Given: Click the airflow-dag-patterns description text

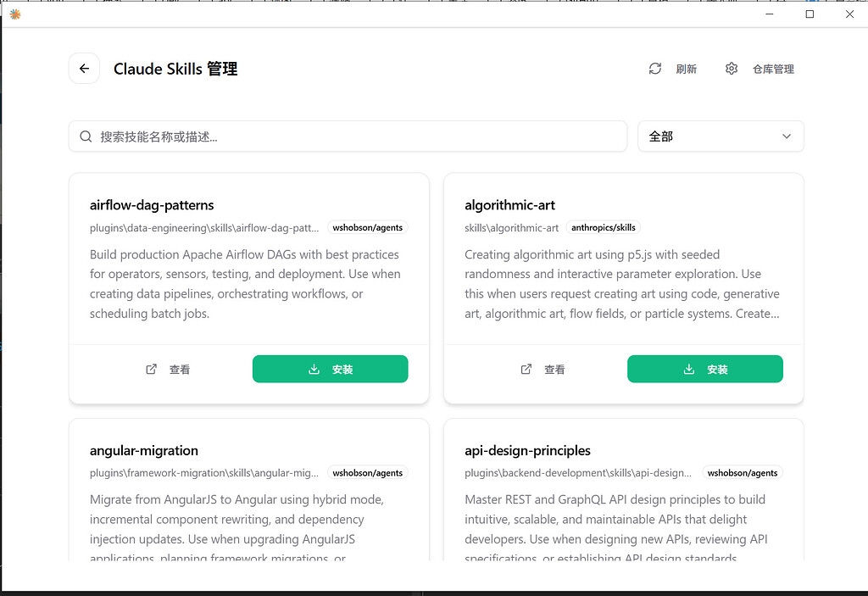Looking at the screenshot, I should 245,284.
